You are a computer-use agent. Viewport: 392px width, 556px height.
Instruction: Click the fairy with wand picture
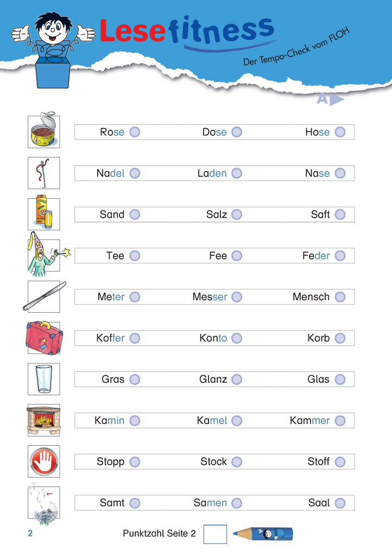42,255
